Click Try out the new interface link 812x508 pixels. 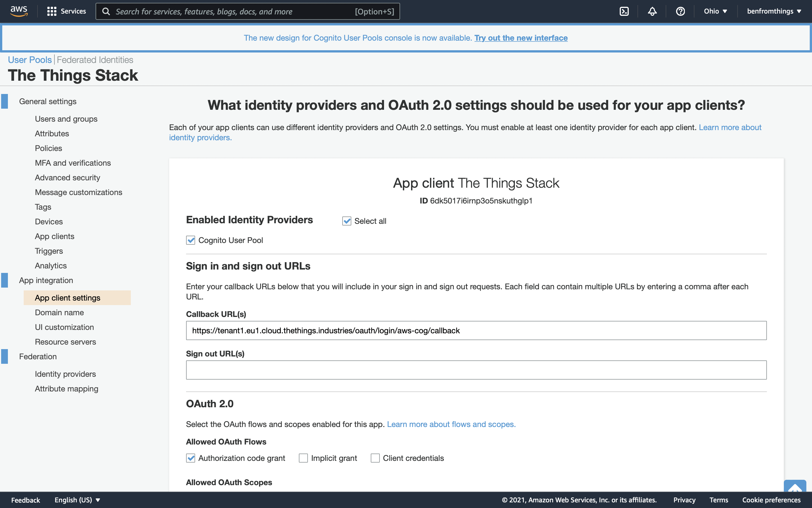coord(521,38)
